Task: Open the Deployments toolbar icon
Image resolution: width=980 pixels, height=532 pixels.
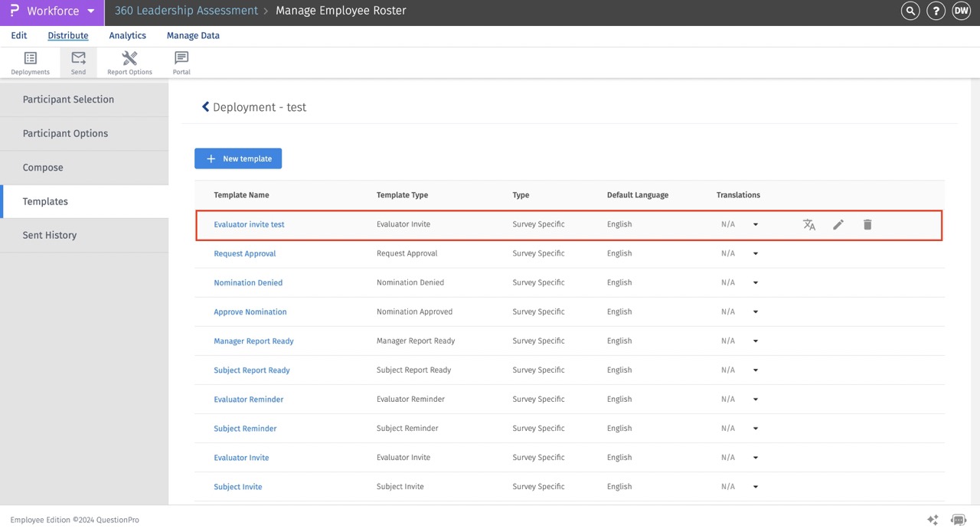Action: pyautogui.click(x=31, y=63)
